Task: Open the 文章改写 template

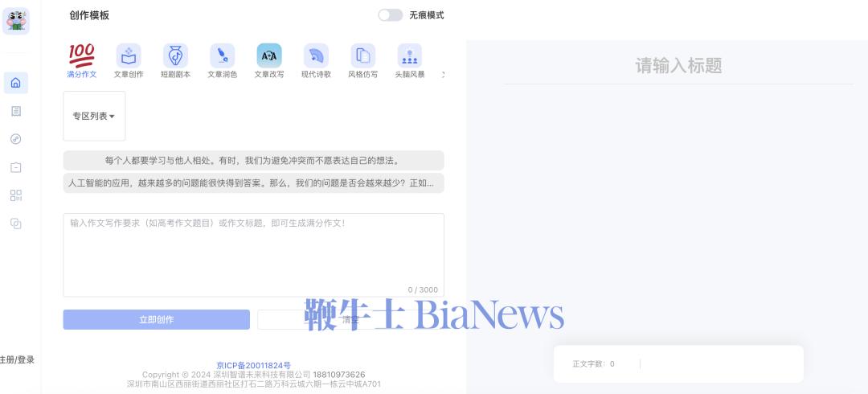Action: [x=269, y=56]
